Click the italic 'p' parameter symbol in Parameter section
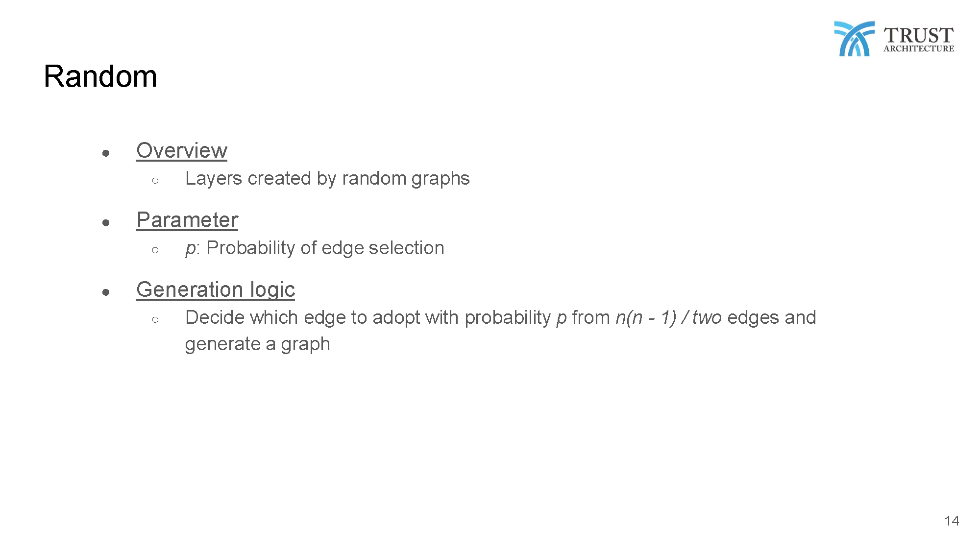Screen dimensions: 980x551 tap(190, 249)
